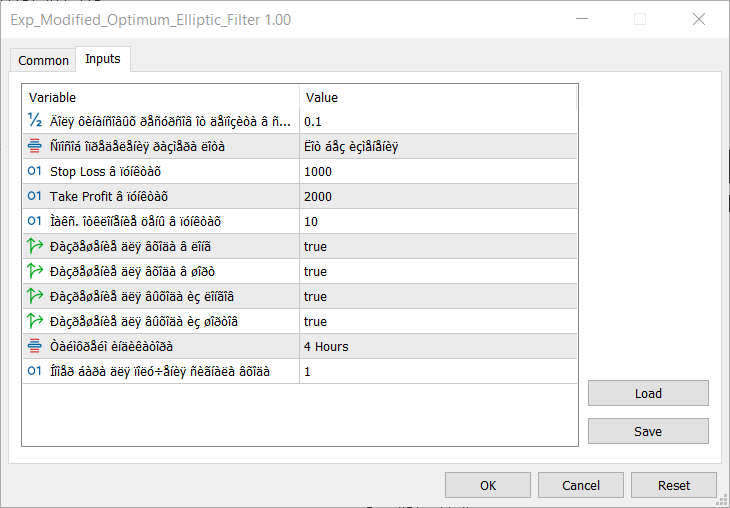Edit the Take Profit value 2000
The width and height of the screenshot is (730, 508).
point(438,196)
